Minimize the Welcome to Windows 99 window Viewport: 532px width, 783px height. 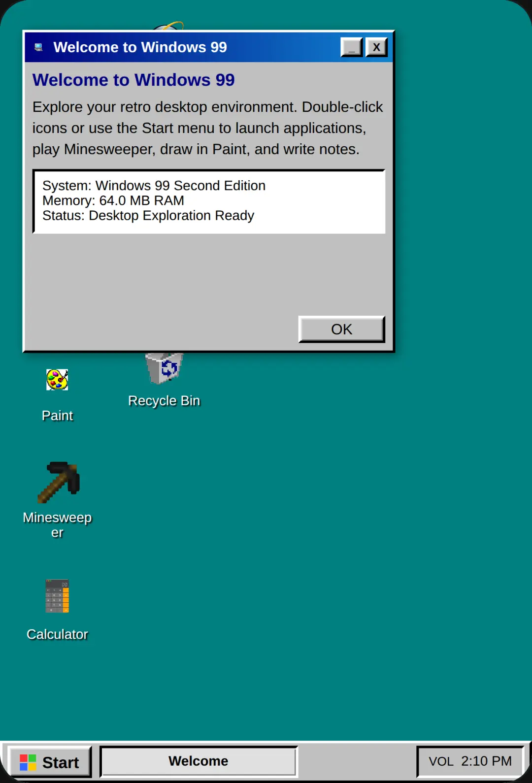tap(352, 47)
